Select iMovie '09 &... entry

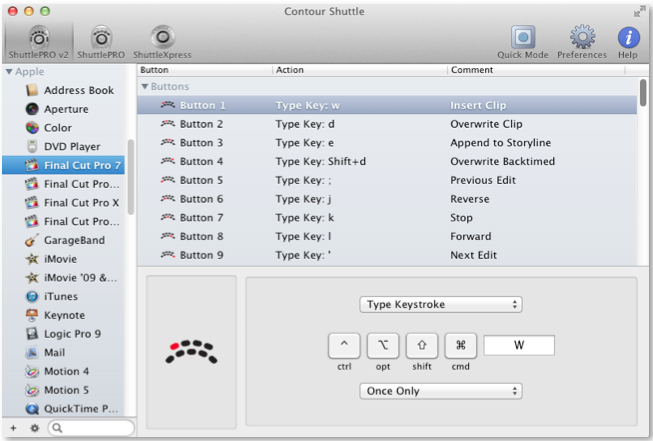[x=65, y=278]
